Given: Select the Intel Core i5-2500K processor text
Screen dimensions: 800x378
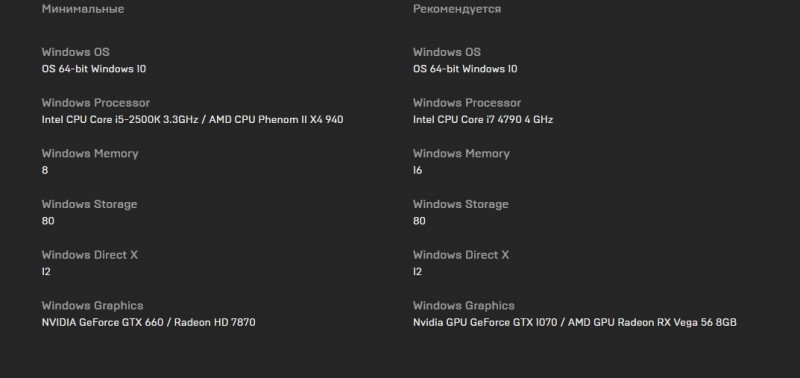Looking at the screenshot, I should [192, 119].
